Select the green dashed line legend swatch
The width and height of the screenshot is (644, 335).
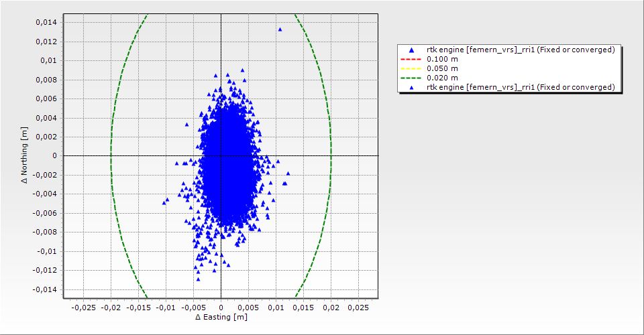(x=411, y=78)
